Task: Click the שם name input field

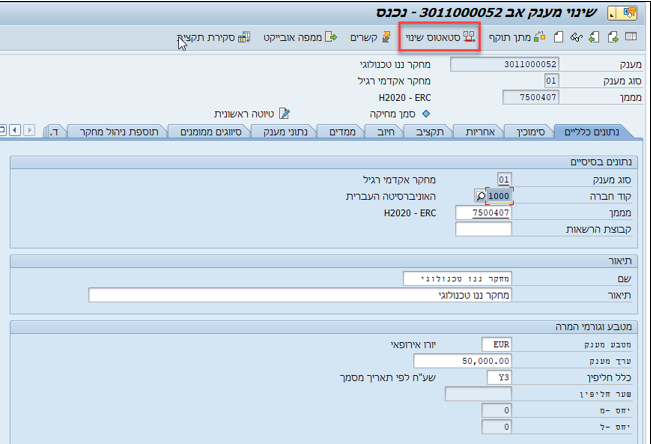Action: [457, 279]
